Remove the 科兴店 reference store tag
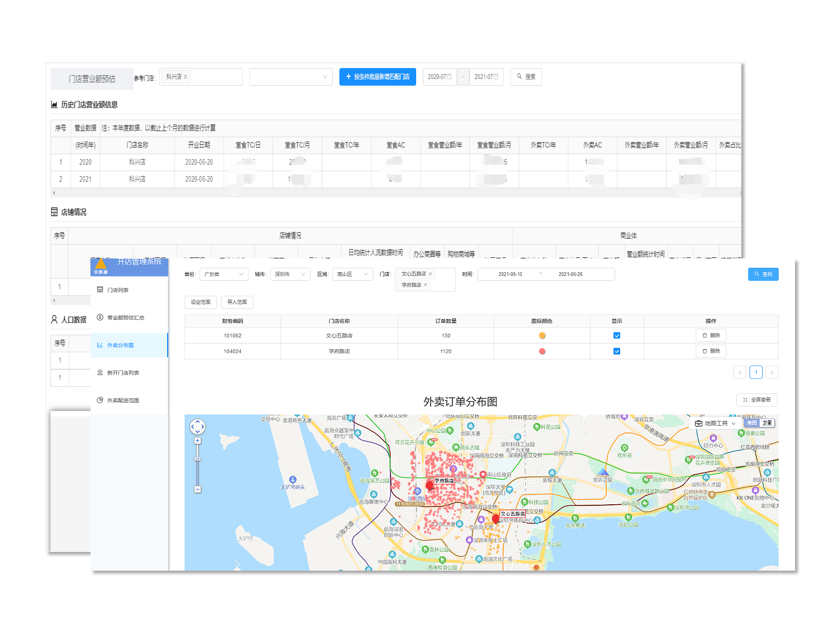The image size is (840, 631). point(185,77)
